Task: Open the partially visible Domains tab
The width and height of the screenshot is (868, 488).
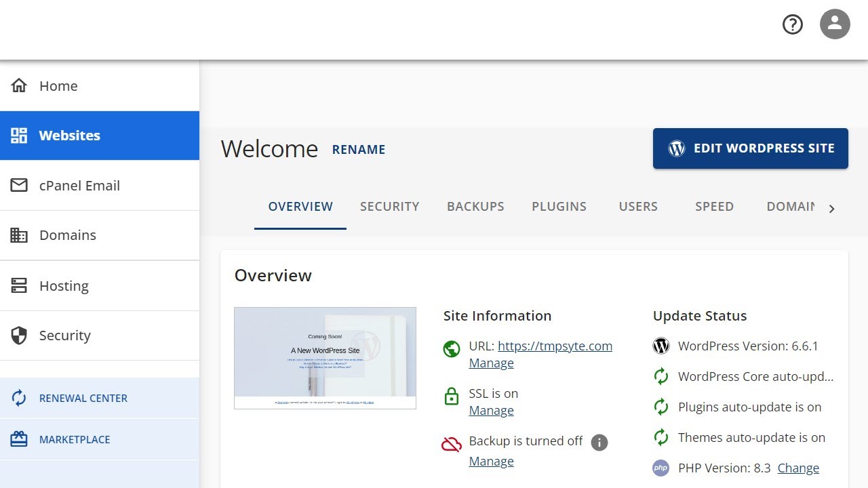Action: click(x=791, y=207)
